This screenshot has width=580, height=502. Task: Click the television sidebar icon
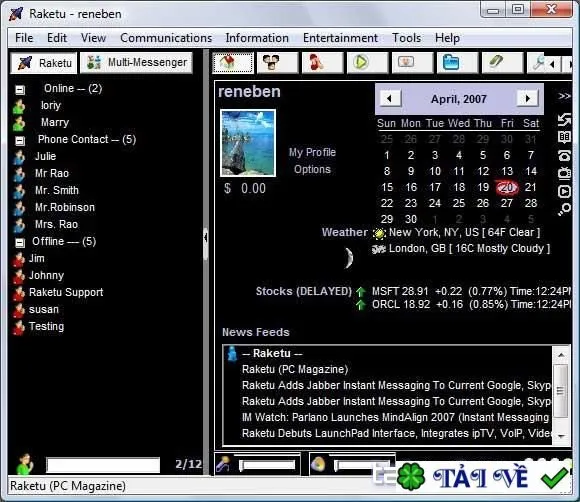[x=564, y=173]
